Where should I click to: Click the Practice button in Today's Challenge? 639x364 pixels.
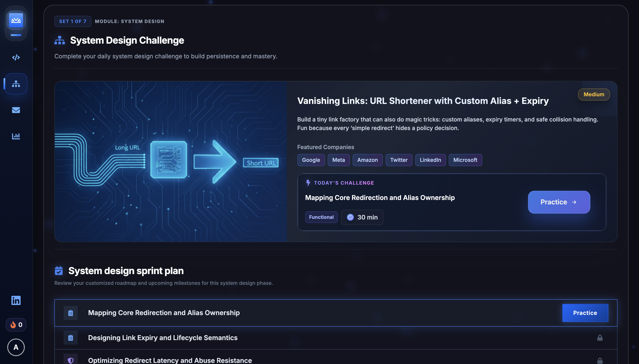[559, 202]
